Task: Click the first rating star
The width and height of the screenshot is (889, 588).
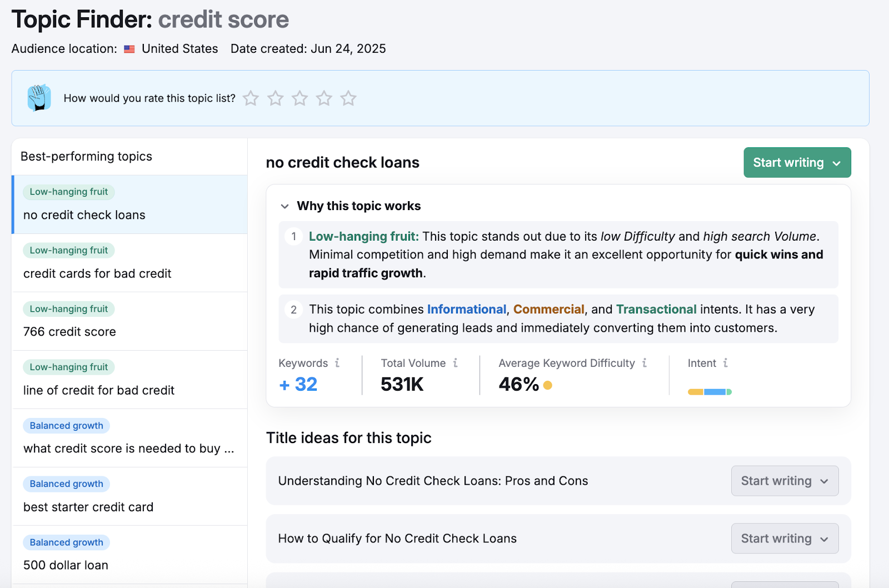Action: click(x=251, y=98)
